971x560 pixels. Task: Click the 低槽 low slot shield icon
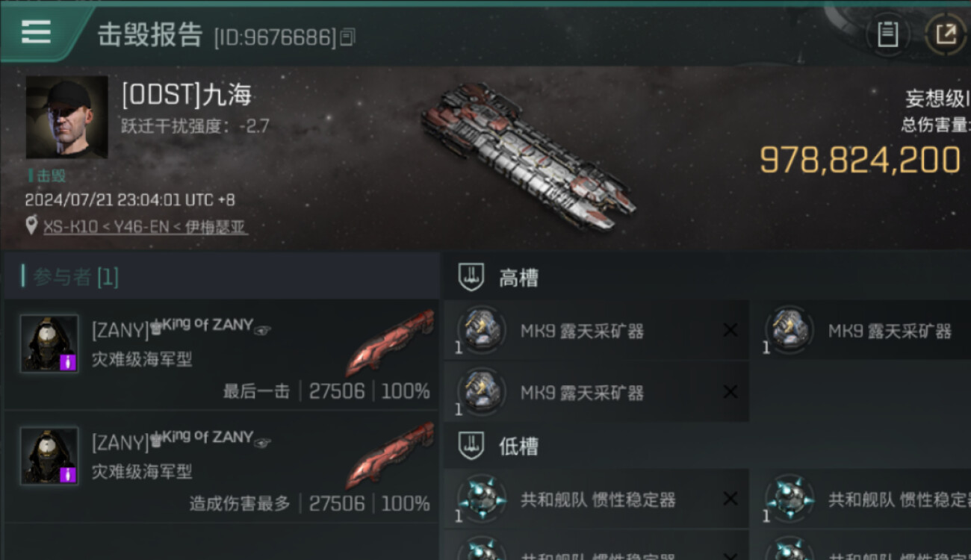point(471,446)
